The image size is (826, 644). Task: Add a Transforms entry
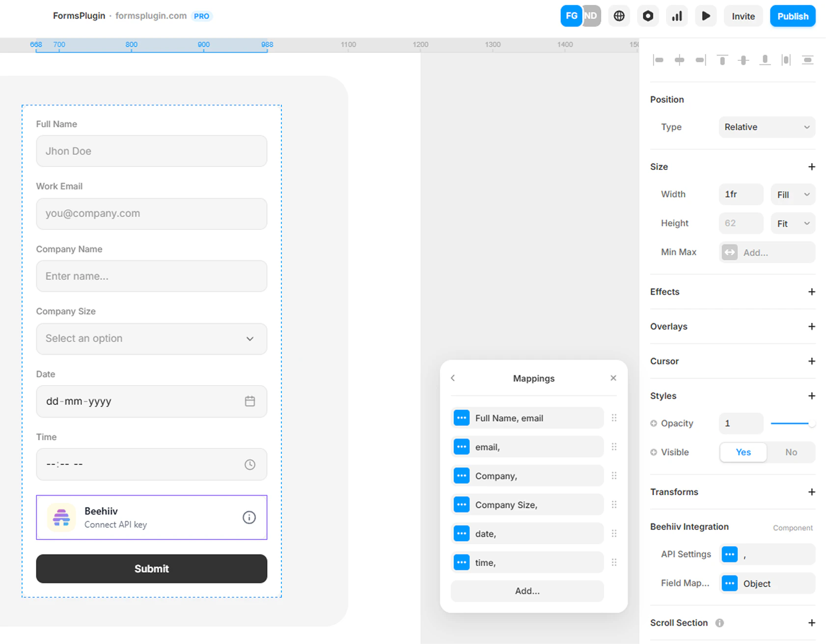tap(811, 492)
